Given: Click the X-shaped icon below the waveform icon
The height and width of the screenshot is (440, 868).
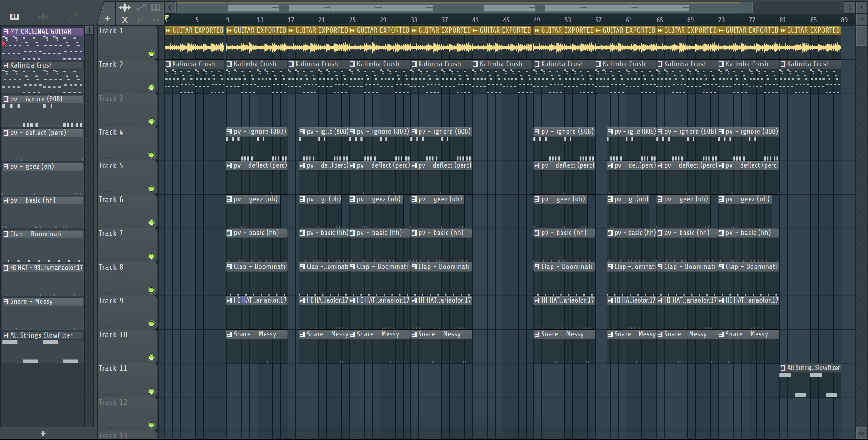Looking at the screenshot, I should [125, 20].
